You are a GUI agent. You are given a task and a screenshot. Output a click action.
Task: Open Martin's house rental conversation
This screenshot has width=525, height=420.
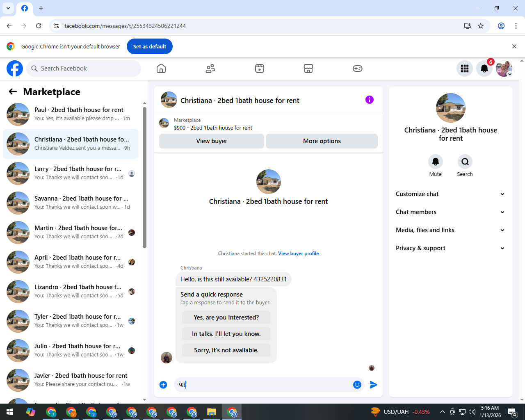(x=71, y=232)
